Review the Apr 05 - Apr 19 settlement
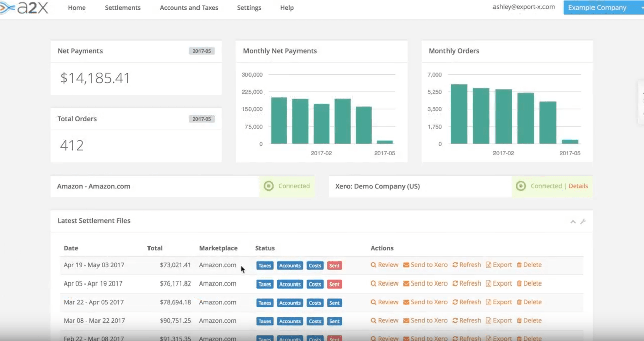 [x=384, y=283]
